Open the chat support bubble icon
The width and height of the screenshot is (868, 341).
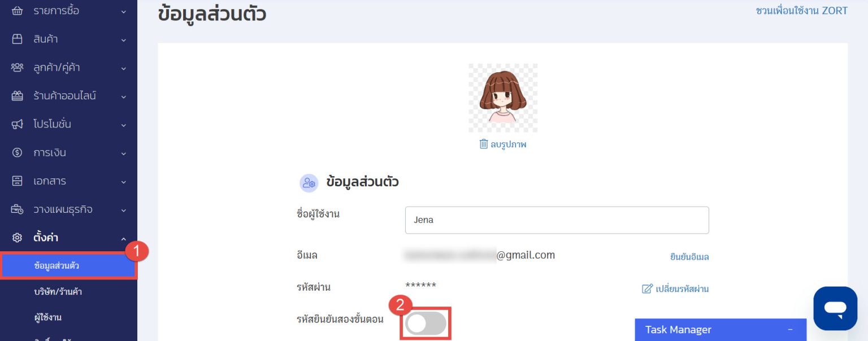(x=835, y=308)
